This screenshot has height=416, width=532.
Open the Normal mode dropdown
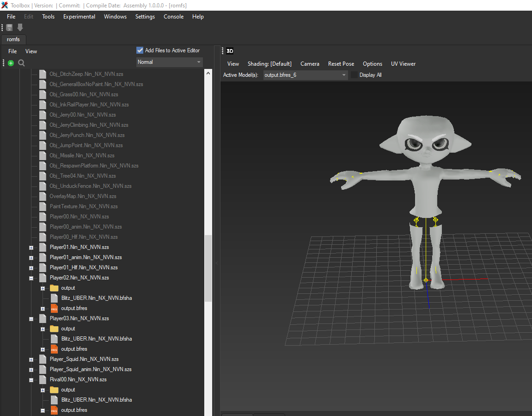(169, 62)
